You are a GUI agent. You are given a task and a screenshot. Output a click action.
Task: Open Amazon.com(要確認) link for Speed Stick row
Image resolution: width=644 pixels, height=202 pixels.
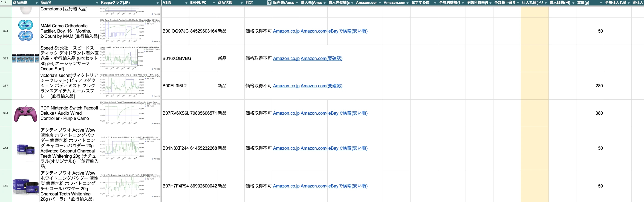[322, 59]
